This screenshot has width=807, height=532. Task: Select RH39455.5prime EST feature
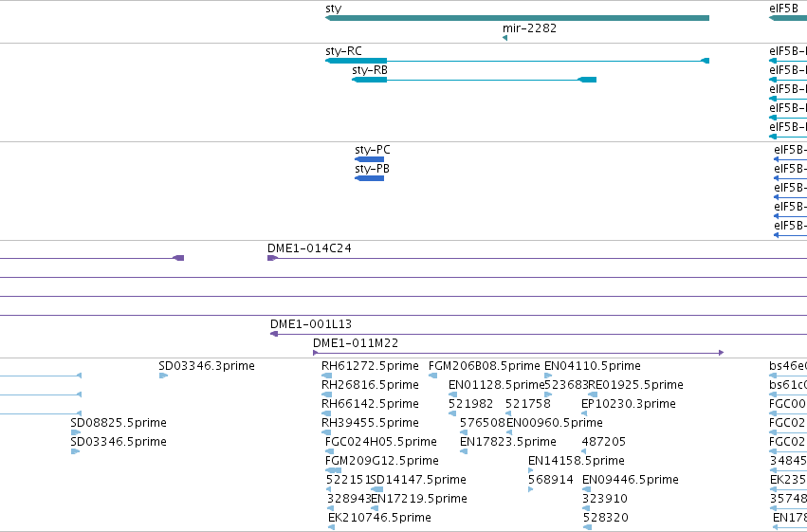tap(326, 432)
